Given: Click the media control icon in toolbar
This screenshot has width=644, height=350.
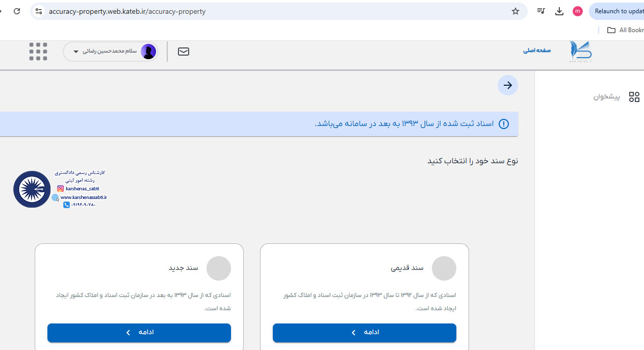Looking at the screenshot, I should coord(541,11).
